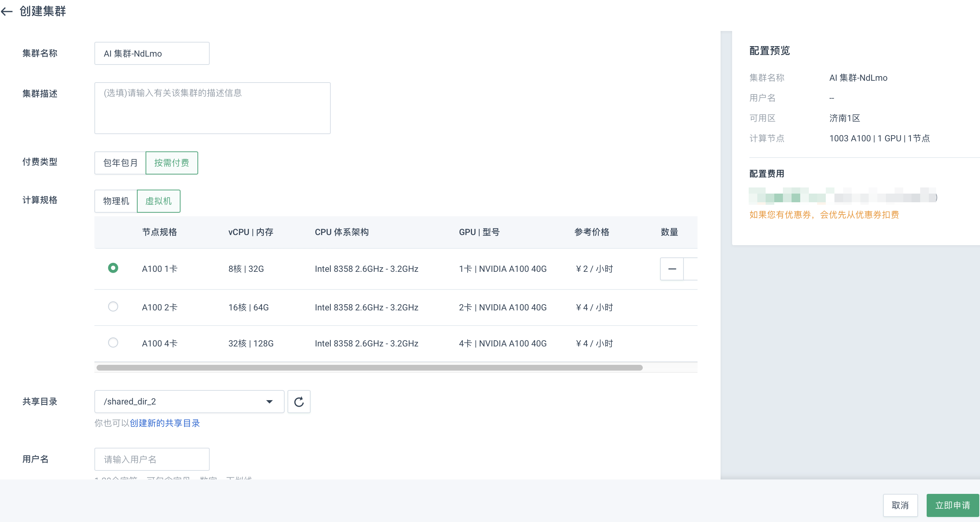Viewport: 980px width, 522px height.
Task: Click the 济南1区 value in preview
Action: (845, 118)
